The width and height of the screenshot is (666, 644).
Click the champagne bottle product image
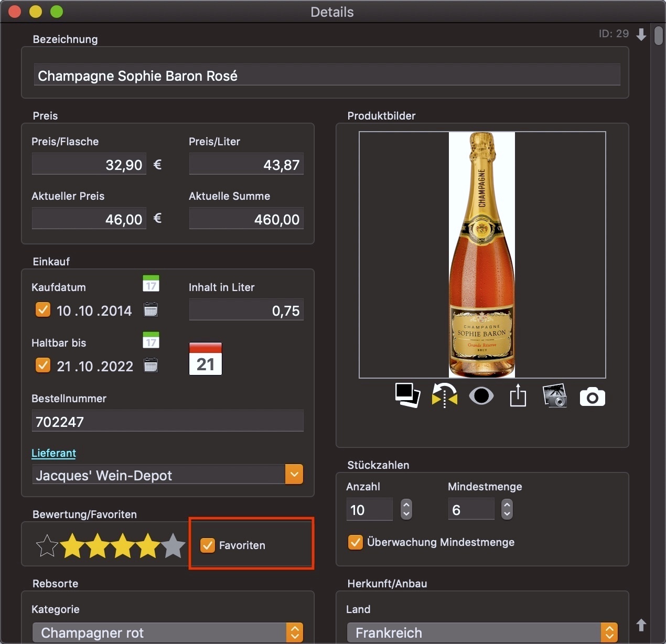[482, 255]
